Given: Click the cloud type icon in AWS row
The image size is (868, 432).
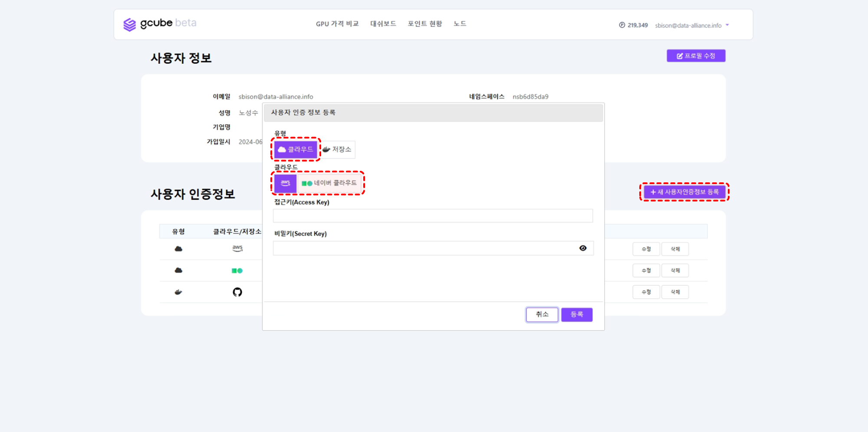Looking at the screenshot, I should 178,249.
